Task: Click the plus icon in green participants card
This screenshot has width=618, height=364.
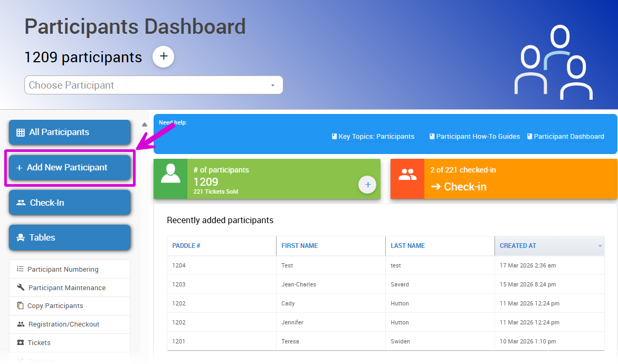Action: [x=367, y=185]
